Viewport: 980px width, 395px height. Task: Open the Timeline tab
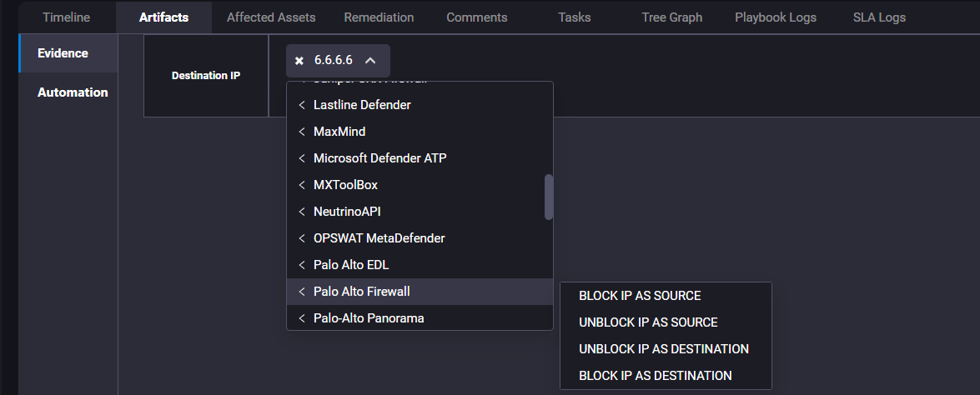66,17
